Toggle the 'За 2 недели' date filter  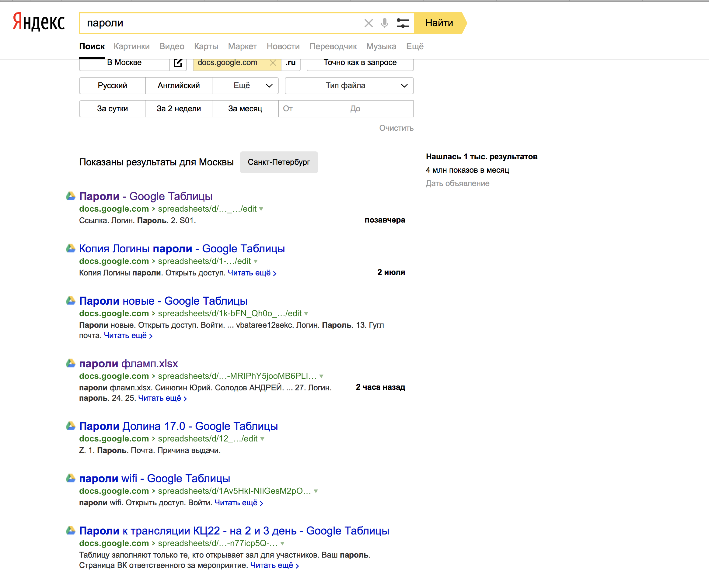(x=179, y=109)
